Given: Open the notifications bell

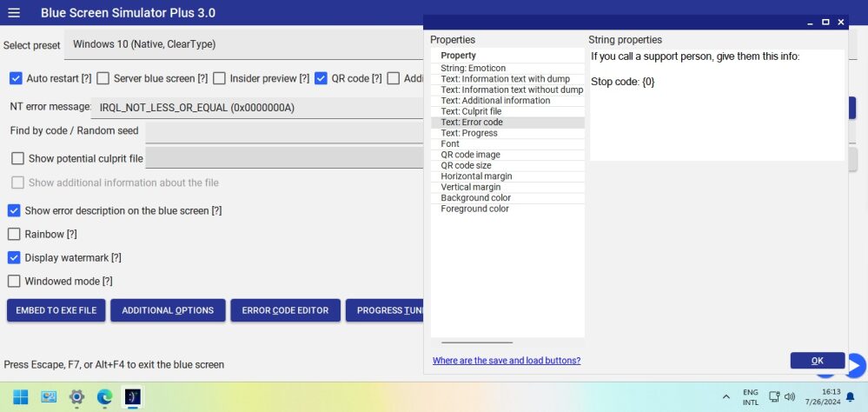Looking at the screenshot, I should 851,397.
